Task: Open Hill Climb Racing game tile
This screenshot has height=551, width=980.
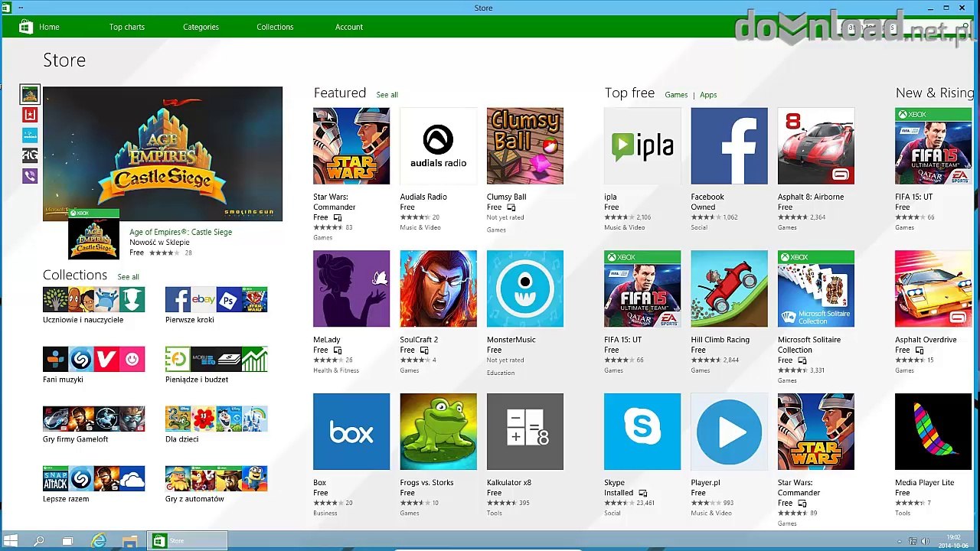Action: point(729,289)
